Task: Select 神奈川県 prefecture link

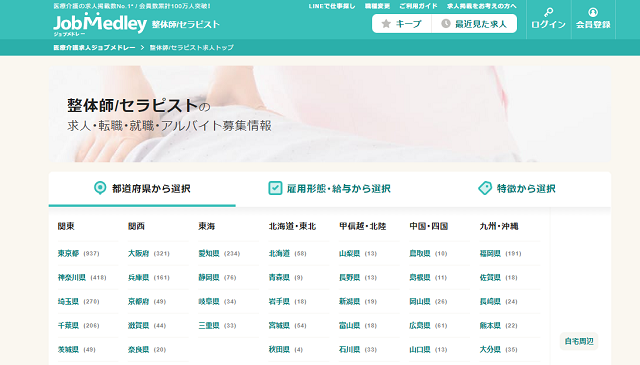Action: pyautogui.click(x=72, y=278)
